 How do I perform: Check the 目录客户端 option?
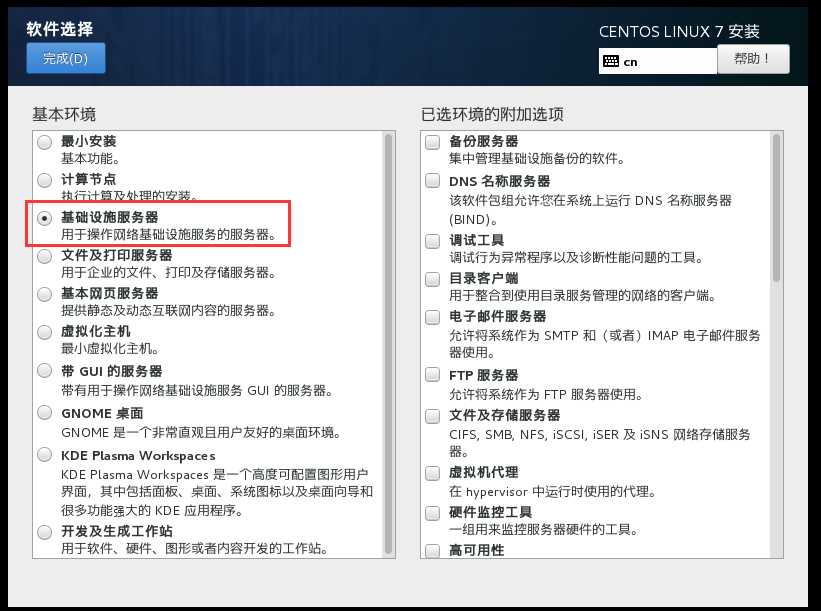[432, 279]
